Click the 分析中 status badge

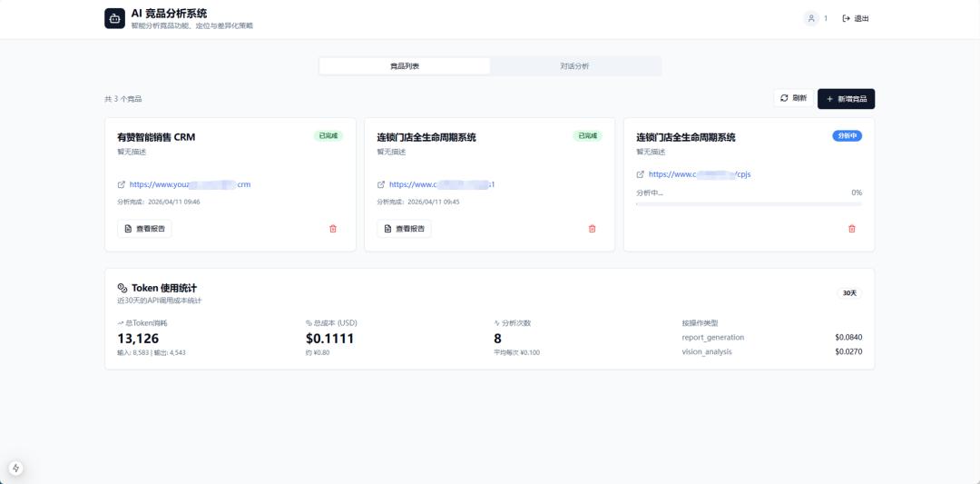pyautogui.click(x=847, y=135)
